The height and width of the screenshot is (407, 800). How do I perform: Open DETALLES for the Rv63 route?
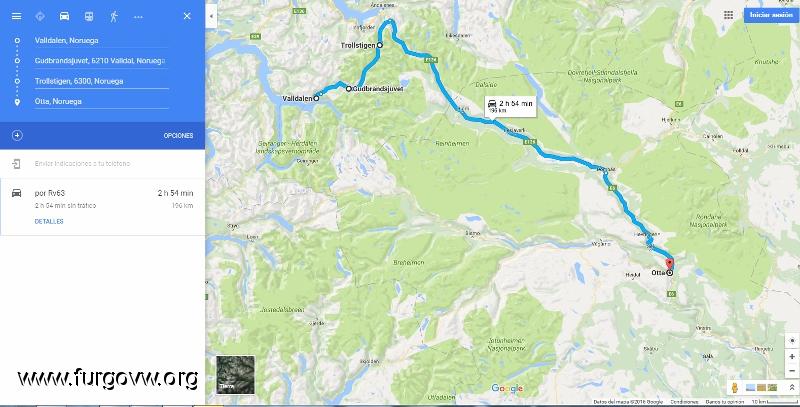[49, 221]
